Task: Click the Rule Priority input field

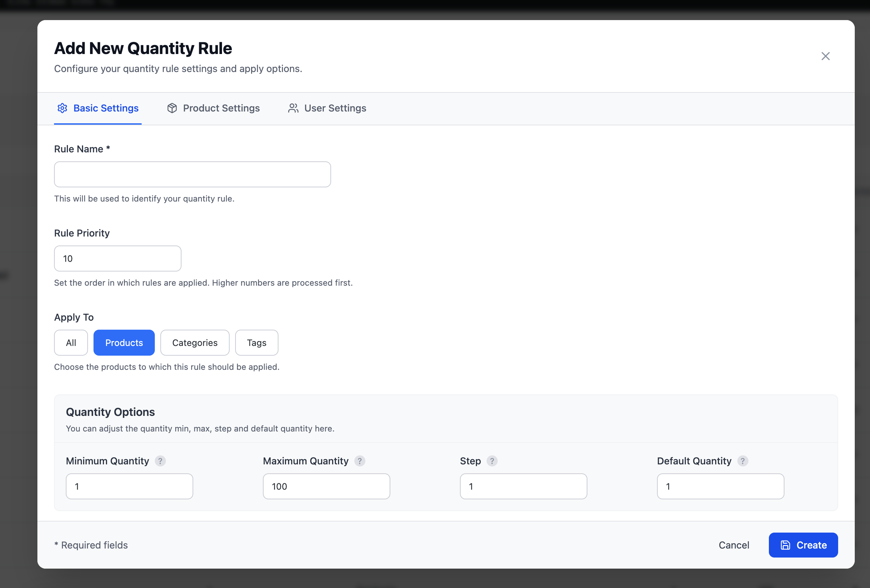Action: coord(117,259)
